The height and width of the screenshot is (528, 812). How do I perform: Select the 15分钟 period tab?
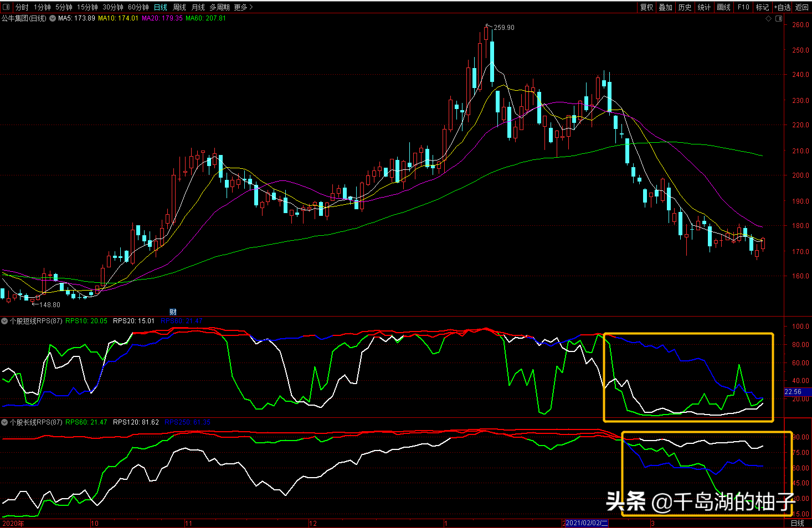click(x=88, y=7)
